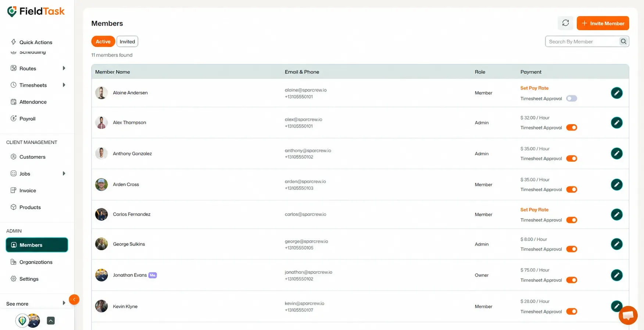Click Set Pay Rate for Alaine Andersen
The width and height of the screenshot is (644, 330).
534,88
